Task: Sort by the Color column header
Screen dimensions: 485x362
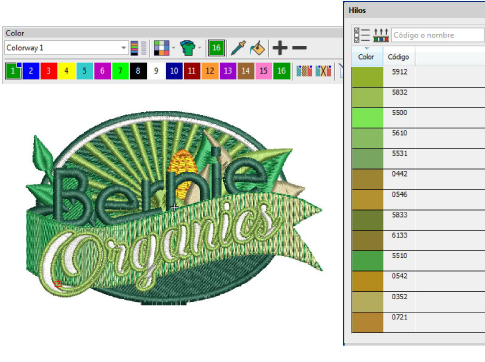Action: [367, 57]
